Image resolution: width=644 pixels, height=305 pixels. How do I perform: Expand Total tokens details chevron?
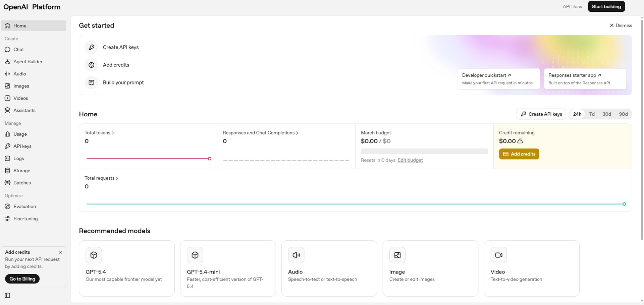[113, 133]
